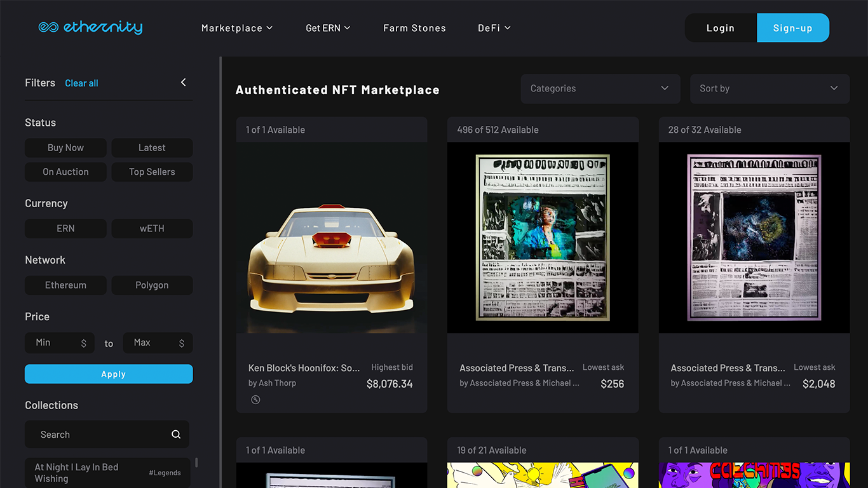This screenshot has height=488, width=868.
Task: Open the 19 of 21 Available NFT card
Action: click(543, 463)
